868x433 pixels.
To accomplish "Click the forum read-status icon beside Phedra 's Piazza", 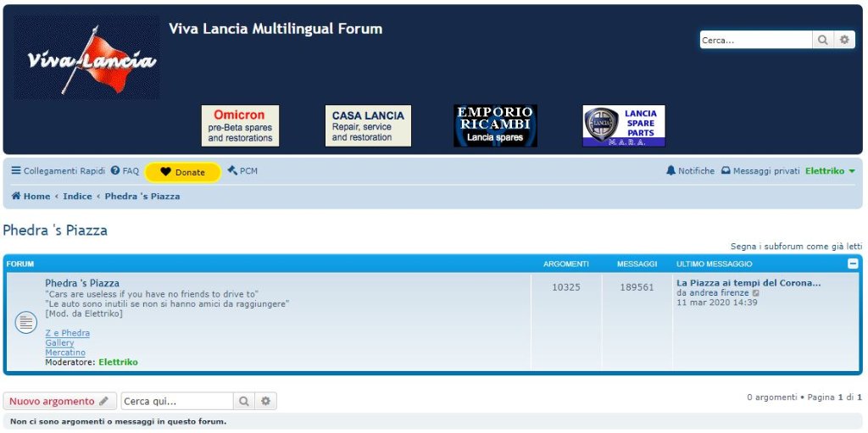I will coord(26,322).
